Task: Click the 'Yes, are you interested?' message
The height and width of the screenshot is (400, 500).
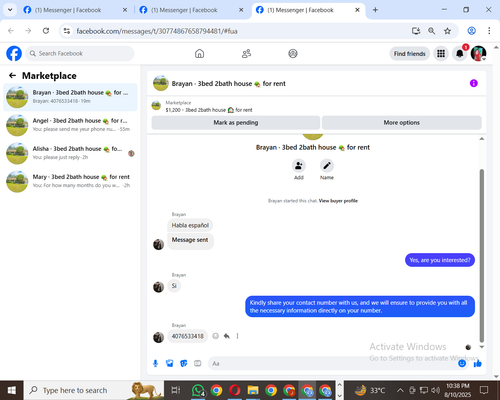Action: click(x=440, y=260)
